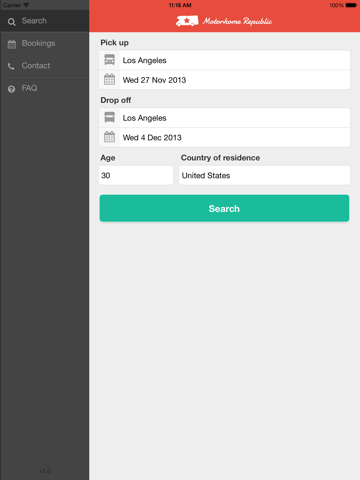
Task: Open the Contact sidebar menu item
Action: [45, 66]
